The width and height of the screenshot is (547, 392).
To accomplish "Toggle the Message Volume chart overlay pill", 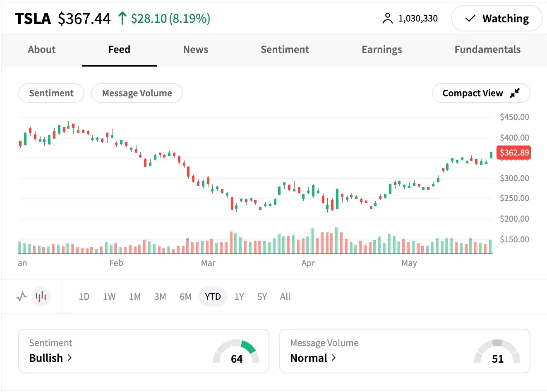I will tap(137, 93).
